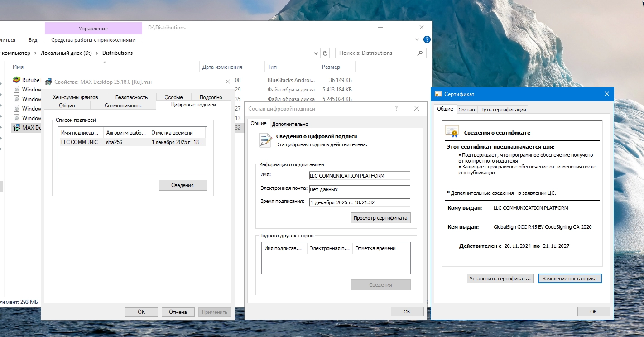The height and width of the screenshot is (337, 644).
Task: Open the Путь сертификации tab
Action: pyautogui.click(x=503, y=110)
